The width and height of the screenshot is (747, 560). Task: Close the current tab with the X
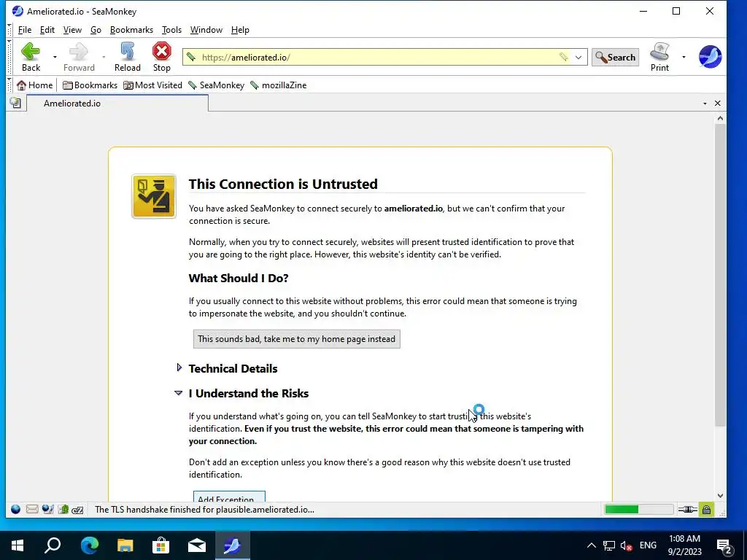tap(718, 104)
